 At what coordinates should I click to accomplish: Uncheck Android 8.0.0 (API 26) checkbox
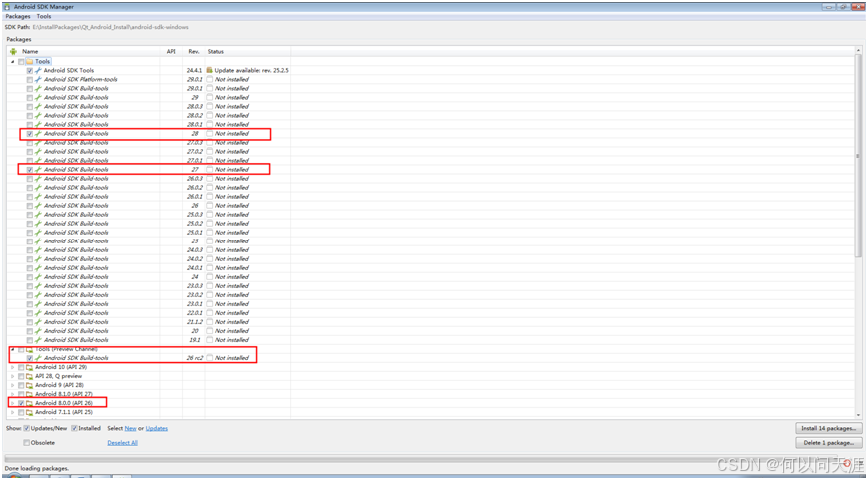tap(21, 403)
